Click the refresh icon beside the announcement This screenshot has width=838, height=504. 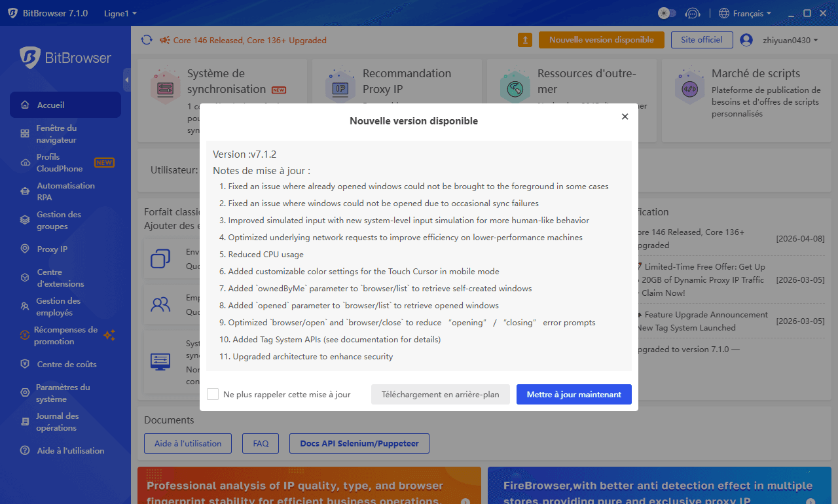[x=147, y=40]
